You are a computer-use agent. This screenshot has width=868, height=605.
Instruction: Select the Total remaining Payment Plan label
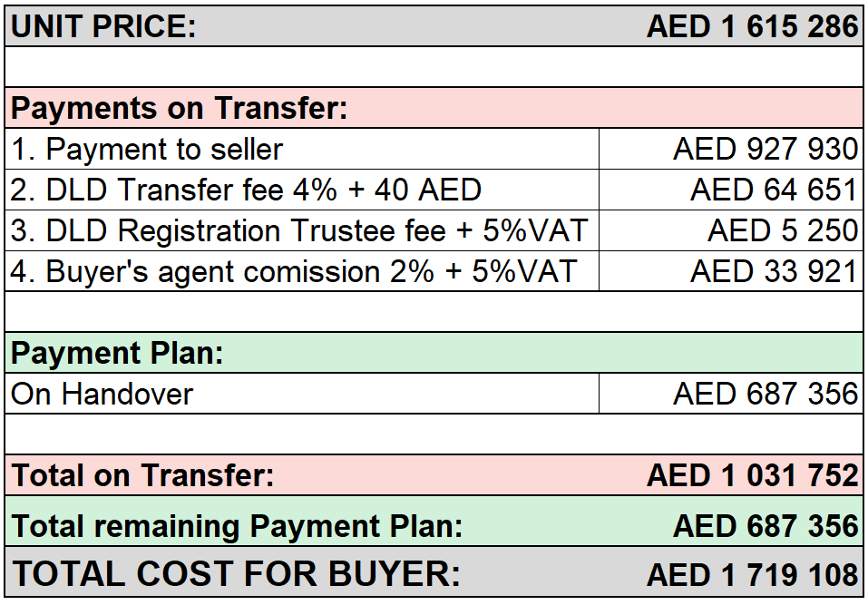(x=237, y=526)
